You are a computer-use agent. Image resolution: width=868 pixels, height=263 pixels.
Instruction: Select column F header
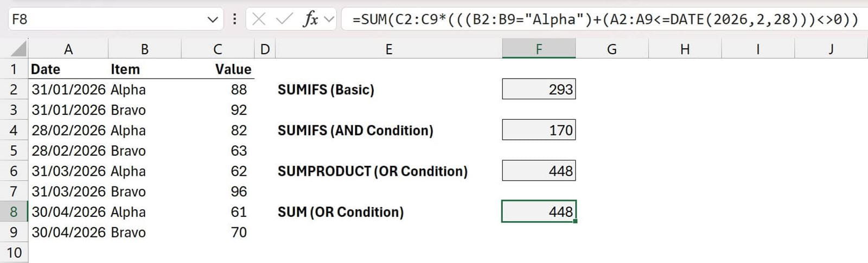539,49
